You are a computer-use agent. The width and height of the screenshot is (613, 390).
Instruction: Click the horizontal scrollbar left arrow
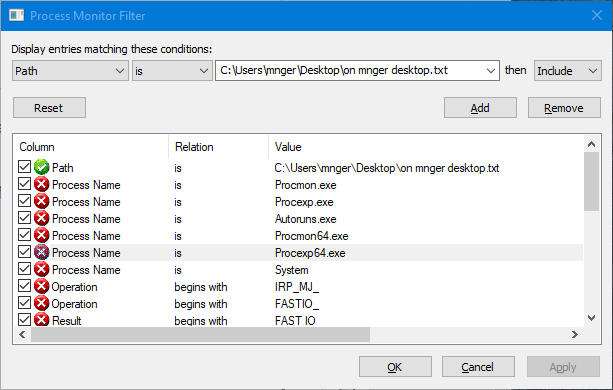22,335
